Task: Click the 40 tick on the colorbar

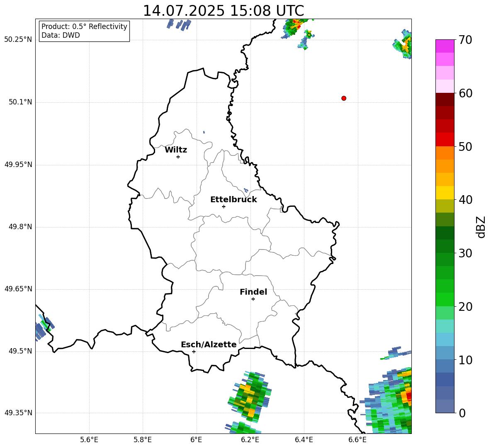Action: point(465,200)
